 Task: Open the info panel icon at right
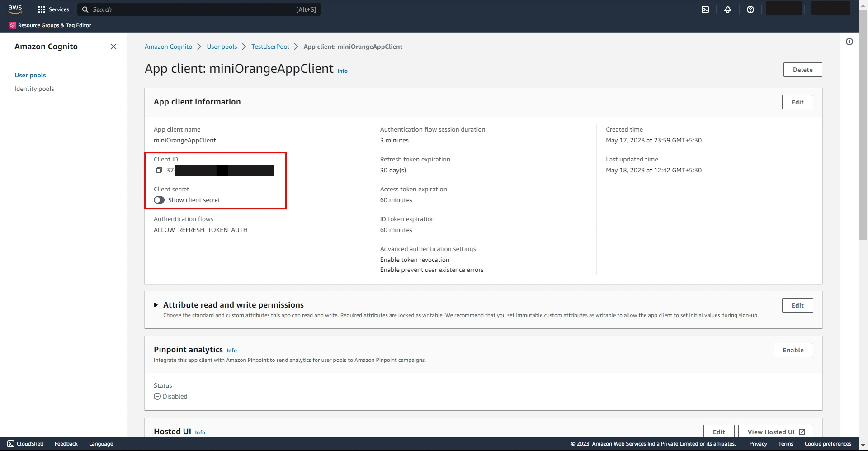point(849,42)
